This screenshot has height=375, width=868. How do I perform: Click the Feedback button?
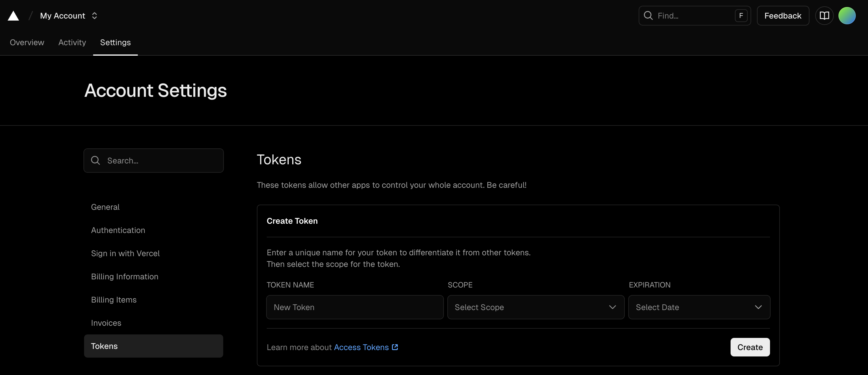[783, 15]
